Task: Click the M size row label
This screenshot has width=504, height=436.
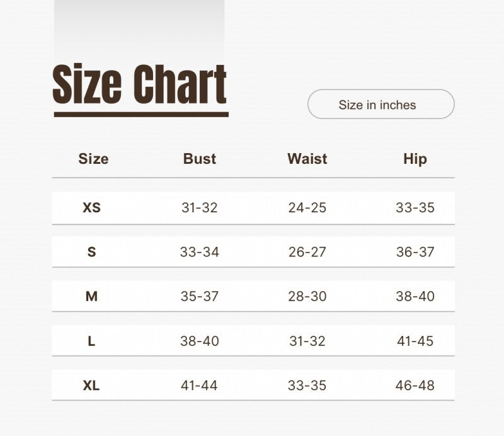Action: coord(91,297)
